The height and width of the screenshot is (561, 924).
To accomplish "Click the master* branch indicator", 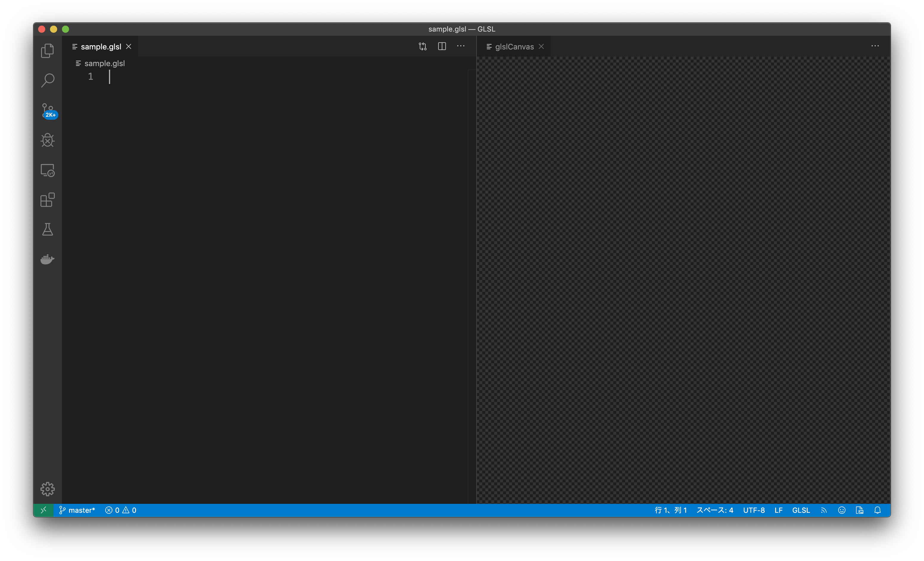I will click(77, 510).
